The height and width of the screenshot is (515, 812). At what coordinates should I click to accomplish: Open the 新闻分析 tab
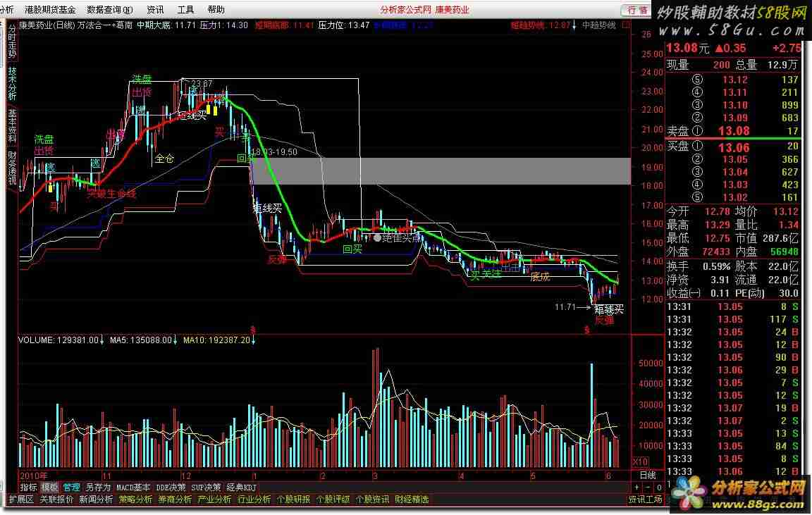coord(96,500)
